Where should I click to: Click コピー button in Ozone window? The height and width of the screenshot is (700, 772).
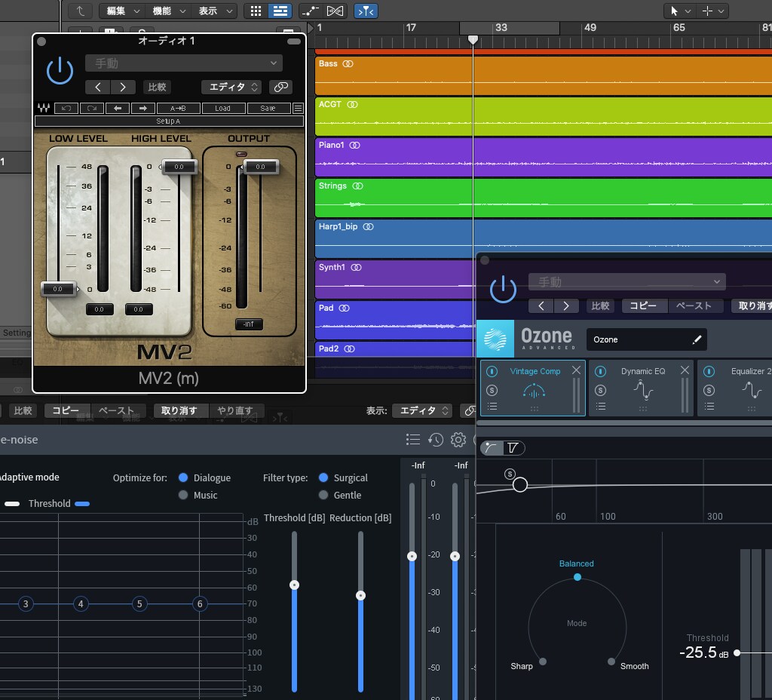(x=643, y=306)
